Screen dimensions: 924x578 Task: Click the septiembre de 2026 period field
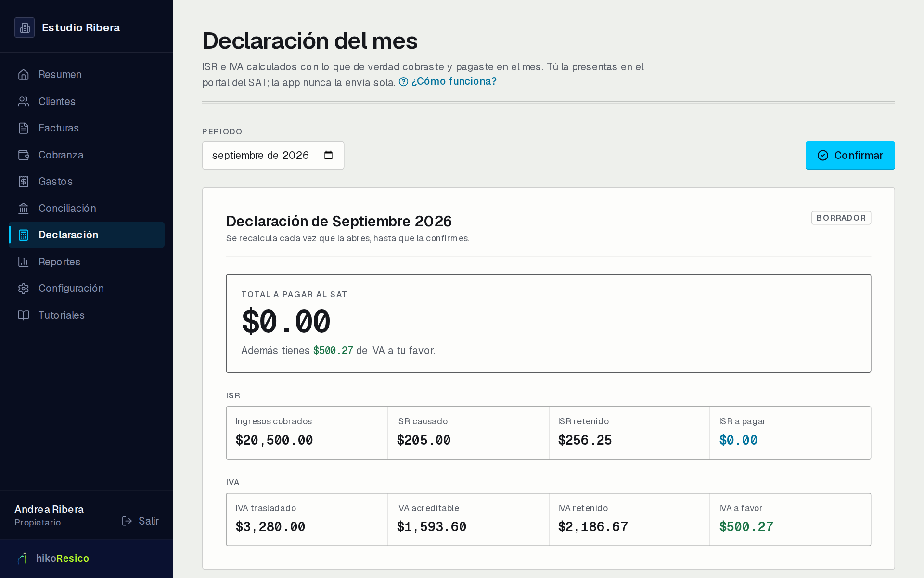(273, 155)
